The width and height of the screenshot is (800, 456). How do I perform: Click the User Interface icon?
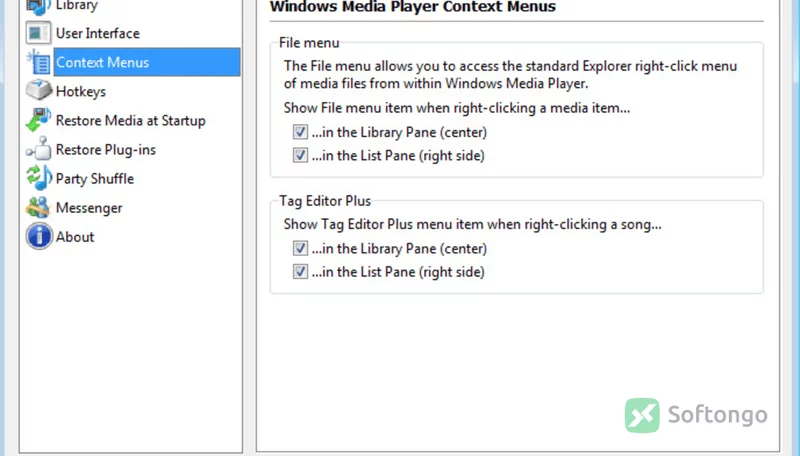point(38,33)
